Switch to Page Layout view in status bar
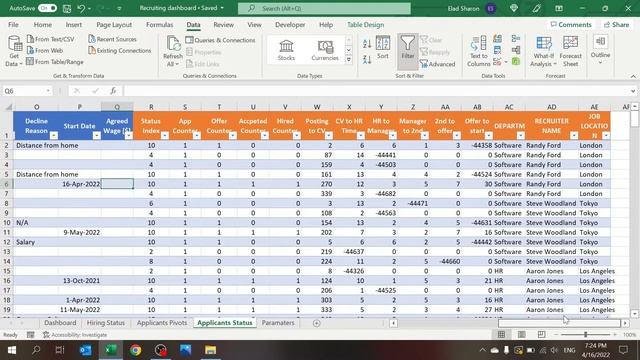Viewport: 640px width, 360px height. 521,335
